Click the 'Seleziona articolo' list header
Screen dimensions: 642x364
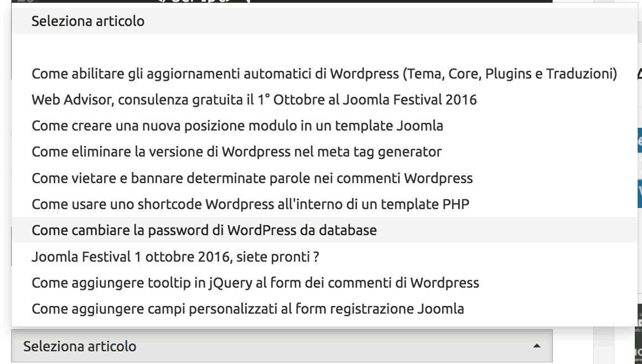[x=89, y=21]
